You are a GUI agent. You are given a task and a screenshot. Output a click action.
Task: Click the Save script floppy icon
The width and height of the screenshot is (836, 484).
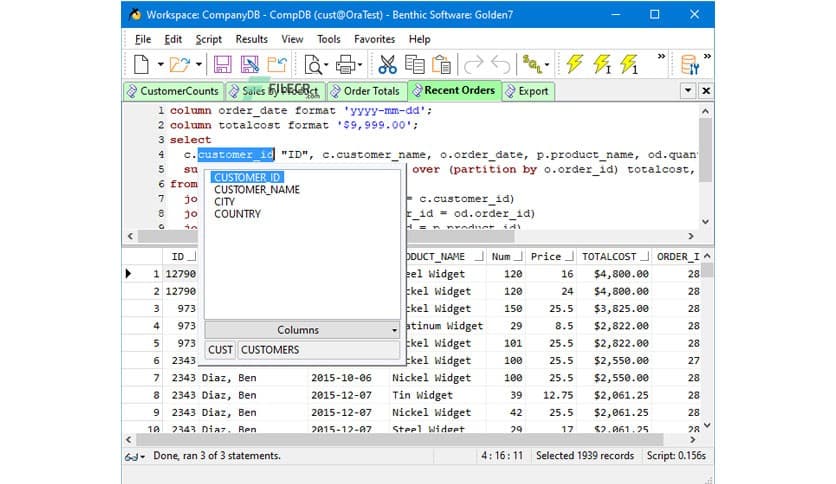coord(222,65)
